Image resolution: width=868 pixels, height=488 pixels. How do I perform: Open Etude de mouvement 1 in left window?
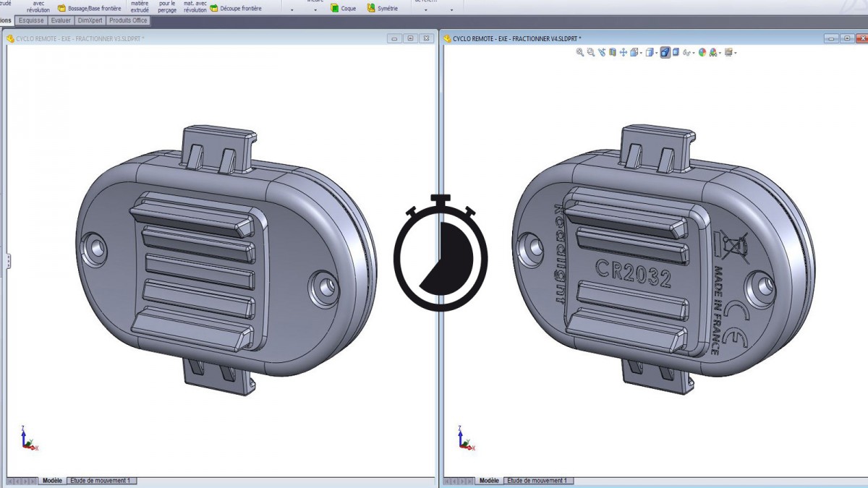pos(101,481)
